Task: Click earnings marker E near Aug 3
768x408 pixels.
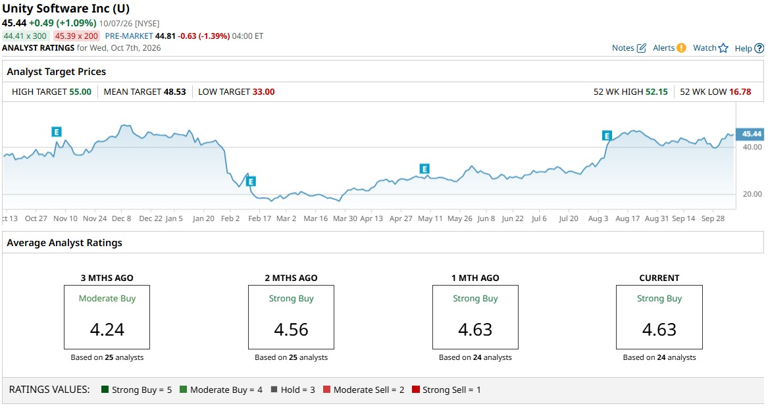Action: pos(607,136)
